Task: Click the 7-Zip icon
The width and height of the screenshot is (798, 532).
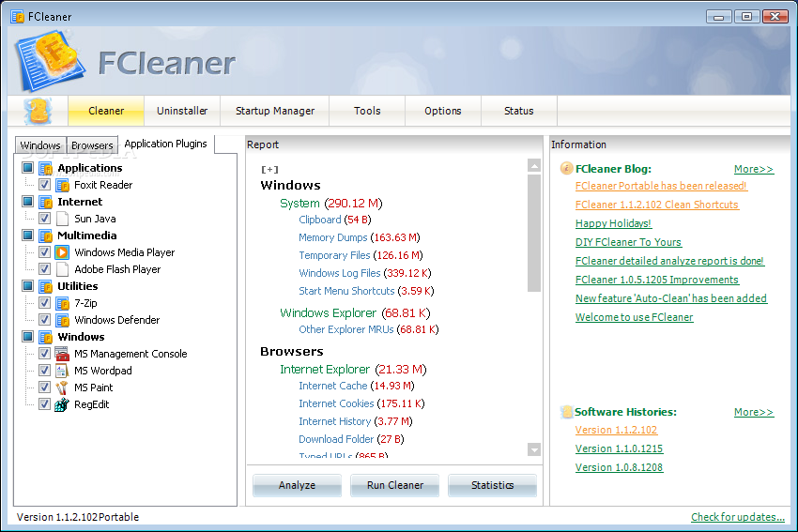Action: (x=62, y=303)
